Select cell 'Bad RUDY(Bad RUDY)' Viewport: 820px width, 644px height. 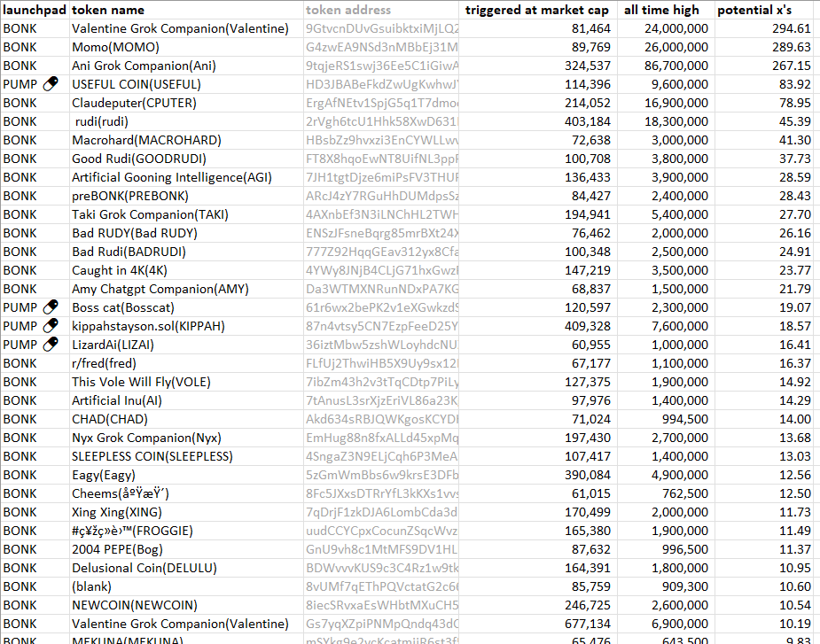(186, 233)
